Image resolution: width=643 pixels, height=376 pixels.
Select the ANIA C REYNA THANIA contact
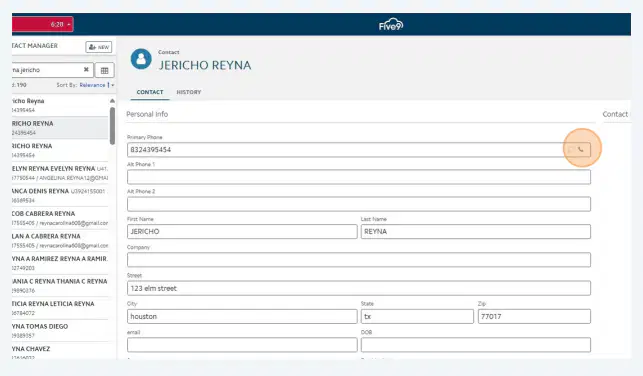(x=60, y=285)
